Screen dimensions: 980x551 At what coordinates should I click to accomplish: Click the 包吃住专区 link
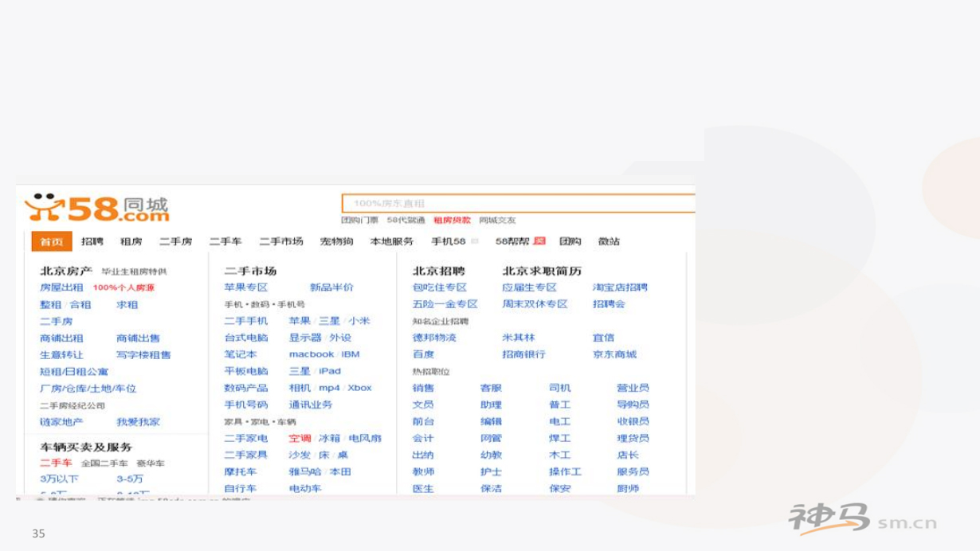[440, 287]
